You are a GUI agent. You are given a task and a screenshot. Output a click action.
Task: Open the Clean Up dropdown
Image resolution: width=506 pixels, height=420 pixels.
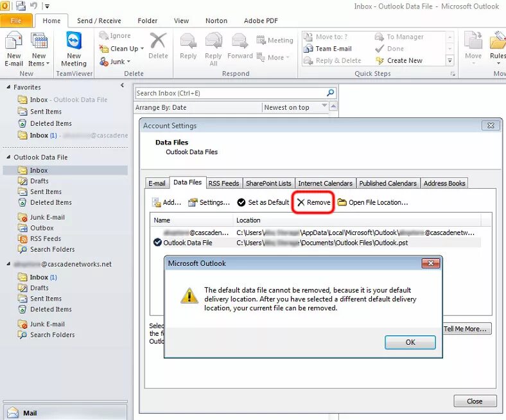(x=121, y=49)
